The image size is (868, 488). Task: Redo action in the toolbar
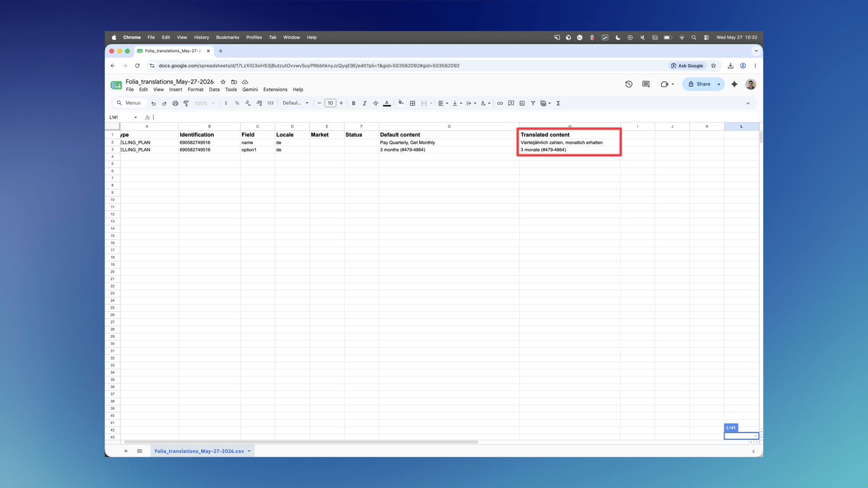click(164, 103)
